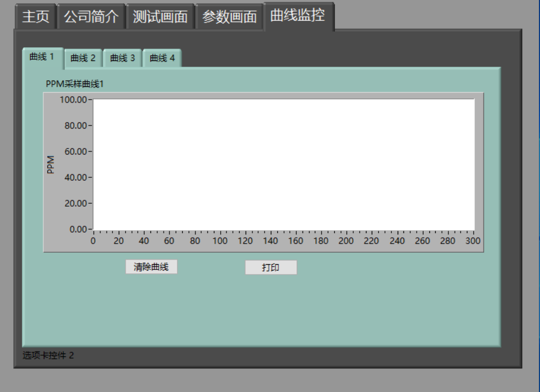This screenshot has height=392, width=540.
Task: Select the 曲线监控 tab
Action: [297, 16]
